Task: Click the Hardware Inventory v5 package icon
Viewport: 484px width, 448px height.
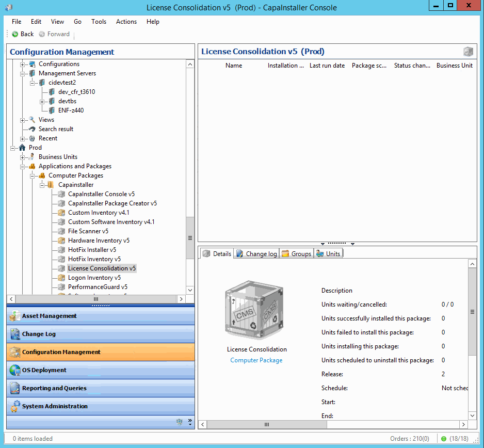Action: [x=62, y=241]
